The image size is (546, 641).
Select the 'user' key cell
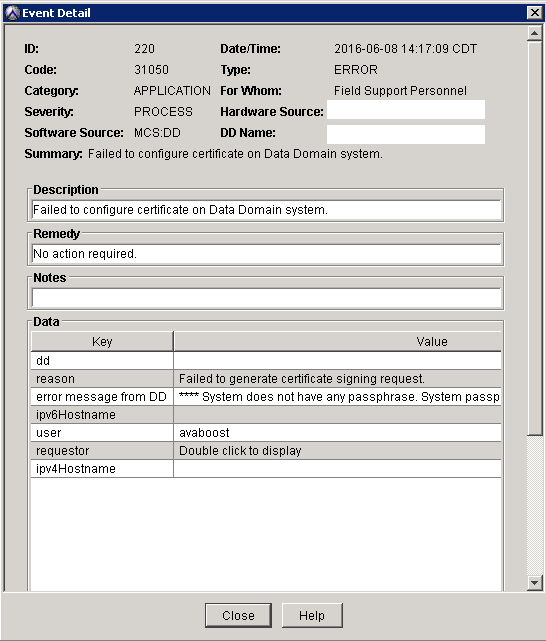(102, 433)
